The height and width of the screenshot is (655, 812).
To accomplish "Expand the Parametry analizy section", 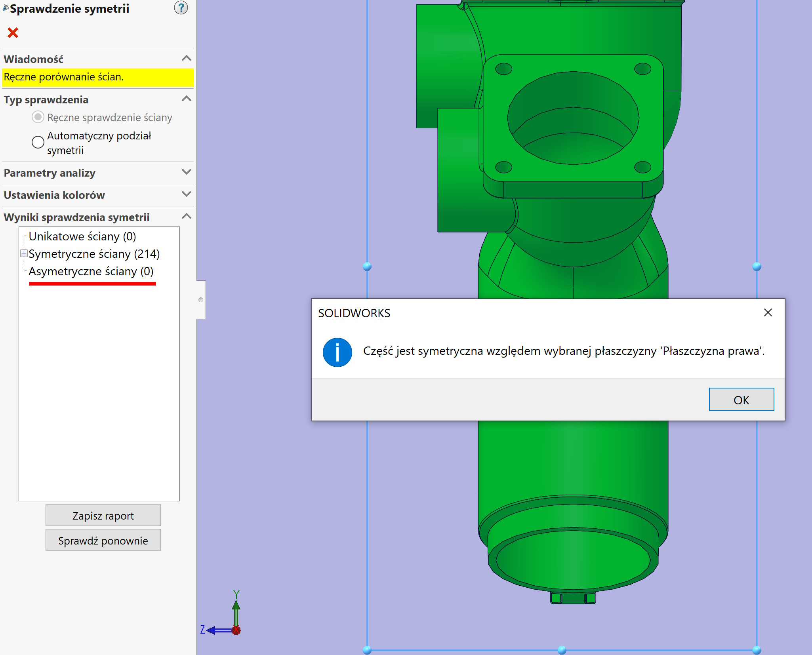I will click(186, 172).
